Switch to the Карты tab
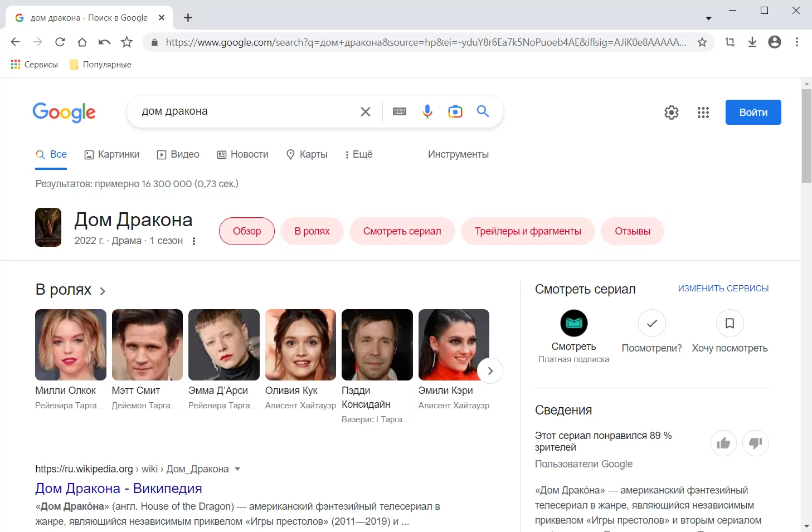This screenshot has height=532, width=812. (x=307, y=154)
